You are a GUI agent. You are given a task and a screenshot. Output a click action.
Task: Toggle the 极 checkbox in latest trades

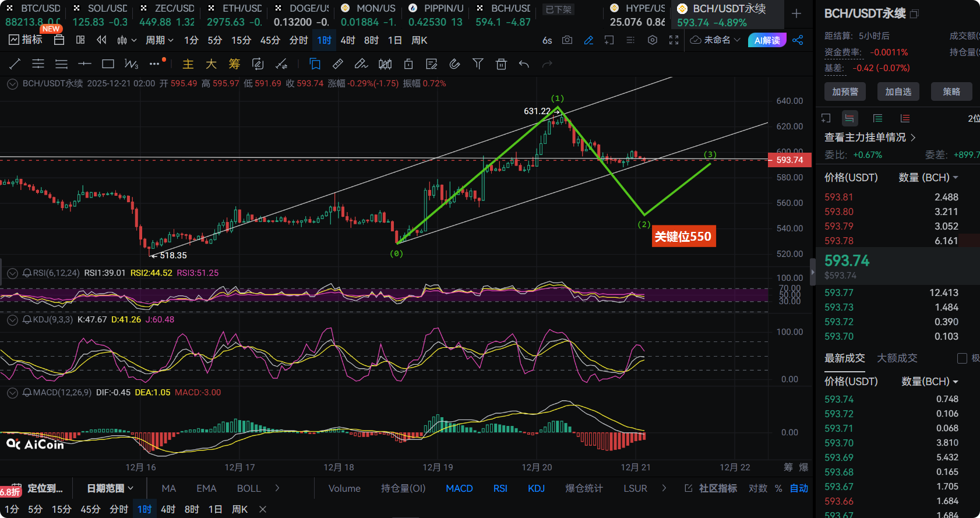[x=962, y=358]
